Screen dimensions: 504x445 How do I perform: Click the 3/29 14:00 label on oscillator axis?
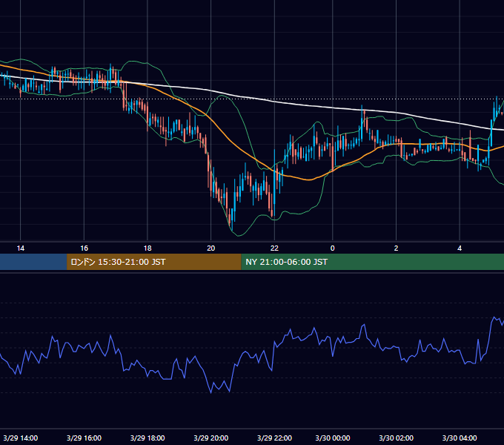(21, 438)
